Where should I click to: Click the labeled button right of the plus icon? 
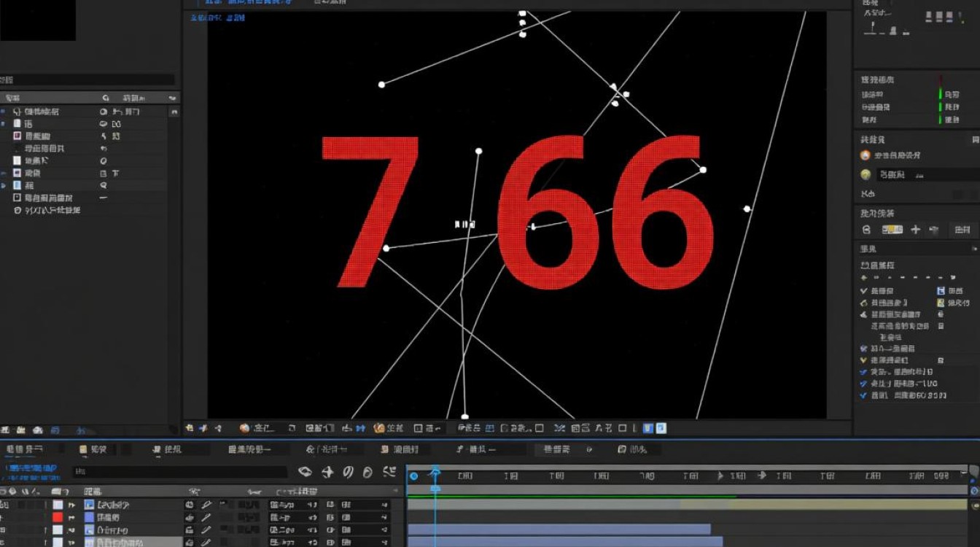[x=962, y=230]
